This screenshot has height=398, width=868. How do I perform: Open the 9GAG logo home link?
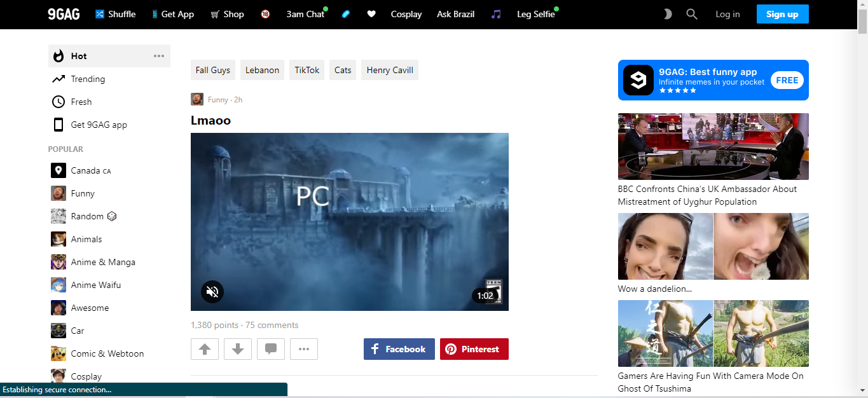click(x=64, y=14)
